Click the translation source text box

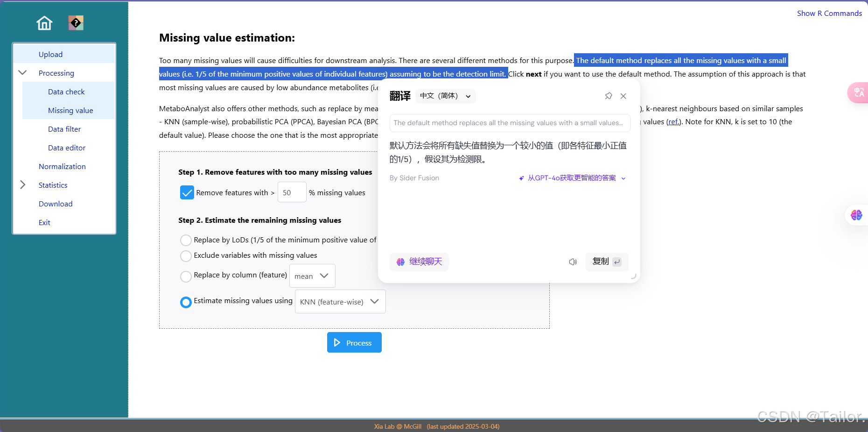click(x=510, y=123)
